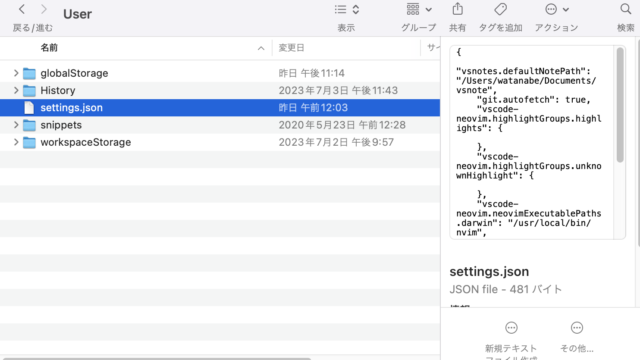Screen dimensions: 640x360
Task: Select the globalStorage folder icon
Action: [x=29, y=73]
